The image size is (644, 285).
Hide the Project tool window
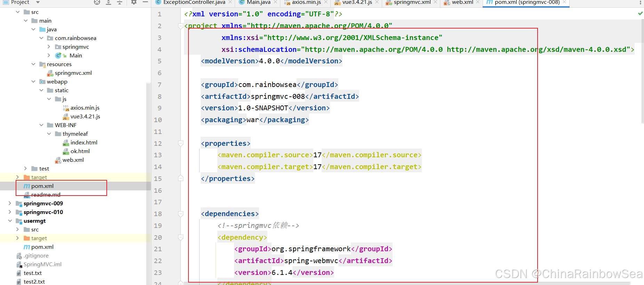tap(145, 2)
